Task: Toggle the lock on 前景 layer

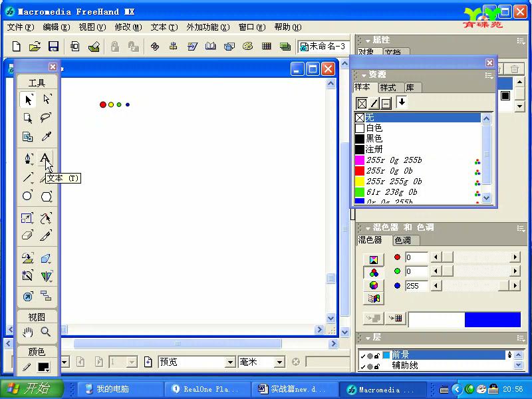Action: 376,356
